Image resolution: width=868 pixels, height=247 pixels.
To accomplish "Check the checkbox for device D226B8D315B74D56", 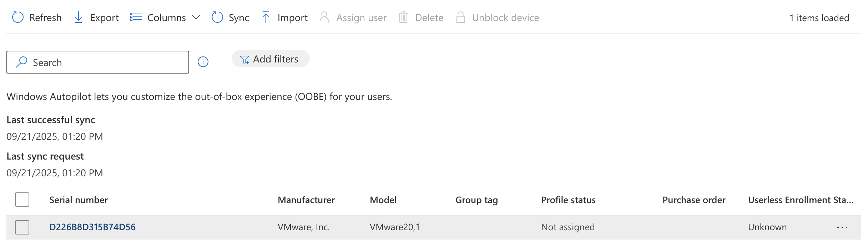I will [22, 227].
